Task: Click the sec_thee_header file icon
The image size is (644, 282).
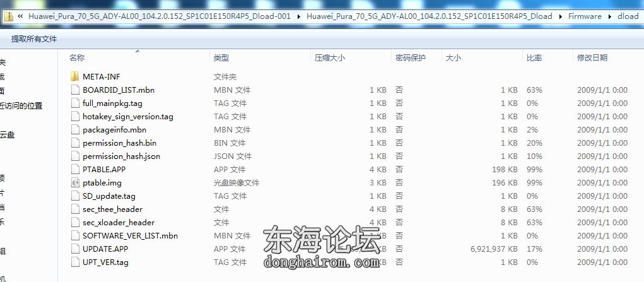Action: tap(74, 209)
